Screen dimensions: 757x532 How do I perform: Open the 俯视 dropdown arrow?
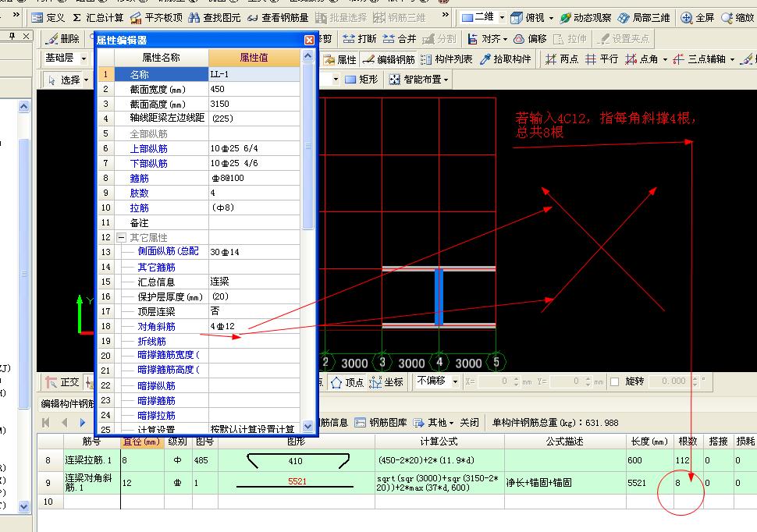click(551, 18)
